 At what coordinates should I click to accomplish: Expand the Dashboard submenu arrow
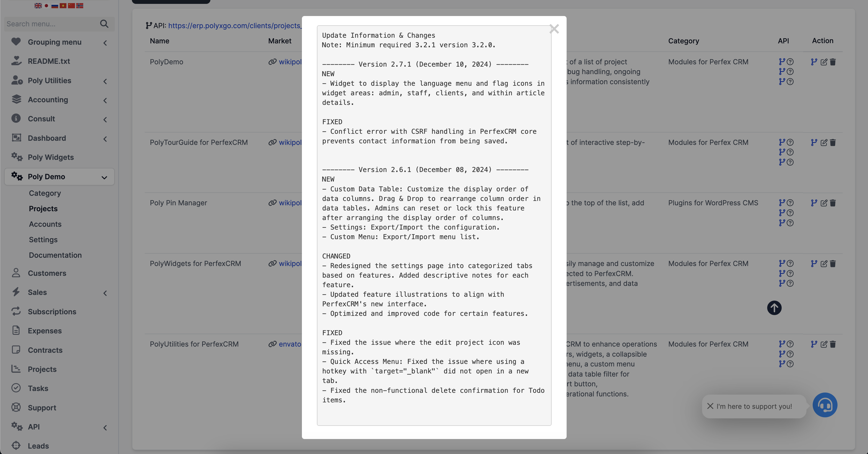tap(105, 139)
